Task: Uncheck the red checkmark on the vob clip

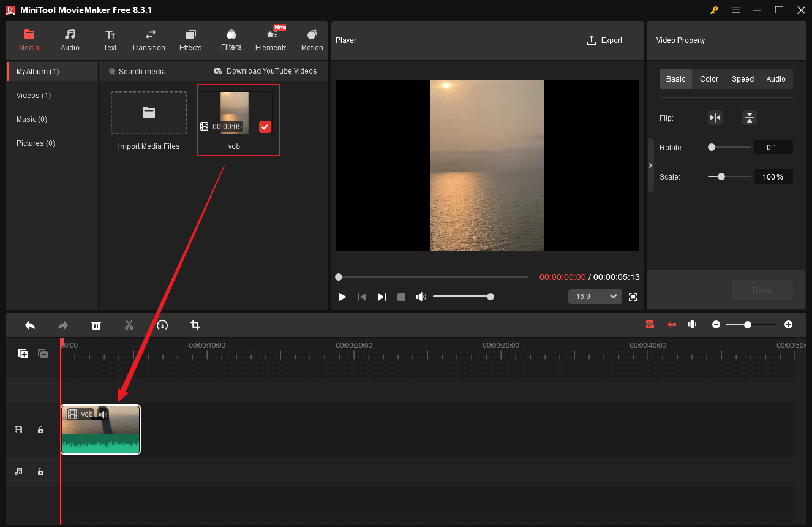Action: point(265,127)
